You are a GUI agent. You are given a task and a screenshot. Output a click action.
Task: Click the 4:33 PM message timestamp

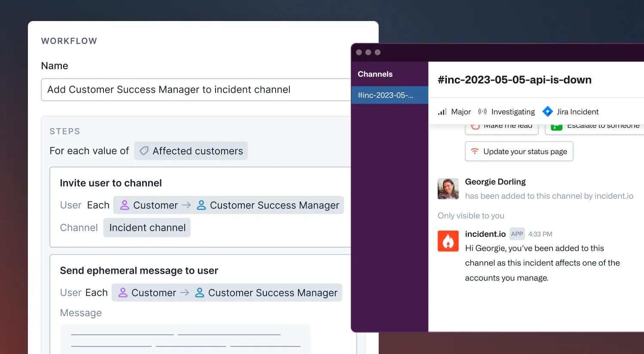tap(540, 234)
